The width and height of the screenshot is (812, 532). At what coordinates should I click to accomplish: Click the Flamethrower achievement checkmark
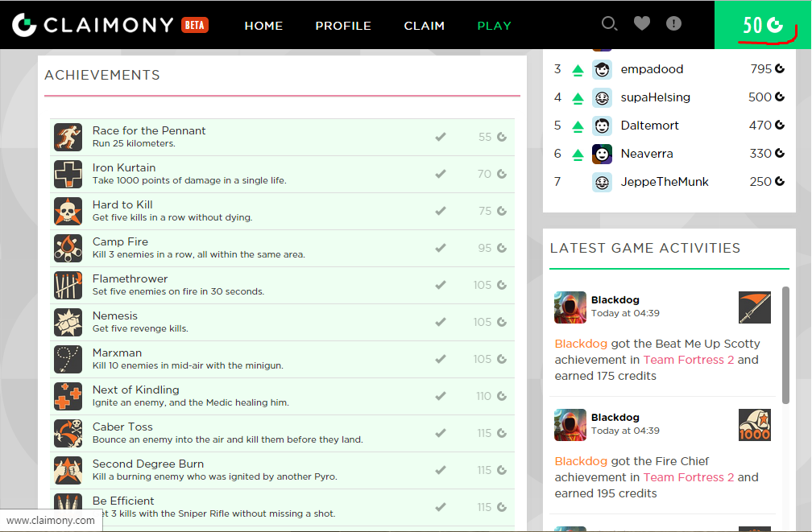(441, 285)
